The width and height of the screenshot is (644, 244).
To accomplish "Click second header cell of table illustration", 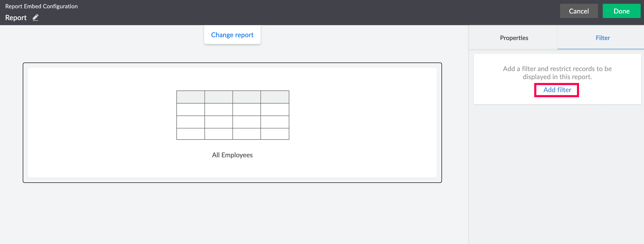I will tap(219, 97).
